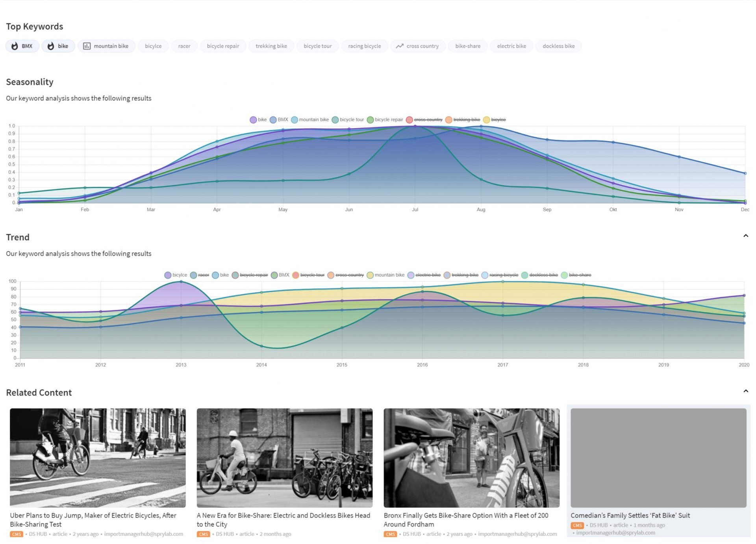Image resolution: width=756 pixels, height=544 pixels.
Task: Select the bicycle repair keyword chip
Action: pos(223,46)
